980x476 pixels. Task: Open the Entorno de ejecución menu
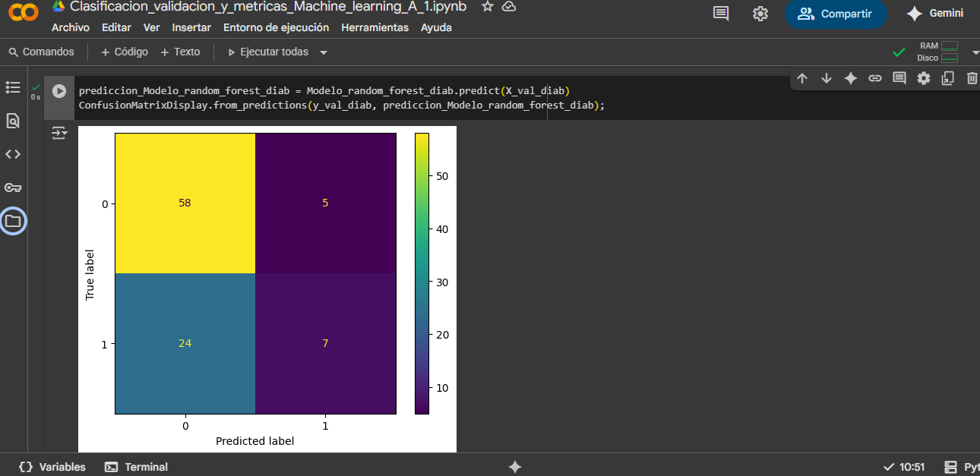click(277, 27)
